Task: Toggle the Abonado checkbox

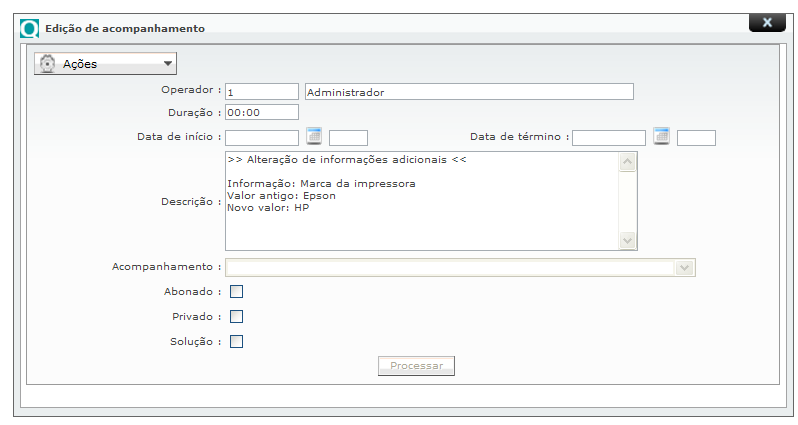Action: pyautogui.click(x=236, y=292)
